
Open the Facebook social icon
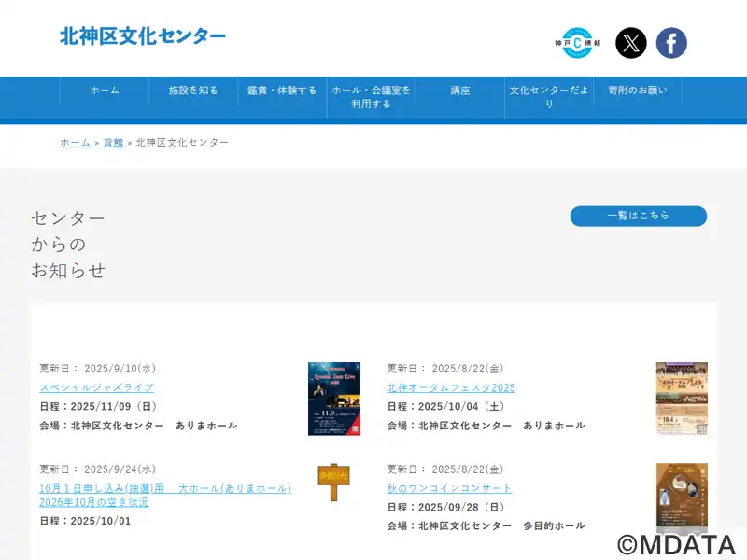tap(671, 43)
